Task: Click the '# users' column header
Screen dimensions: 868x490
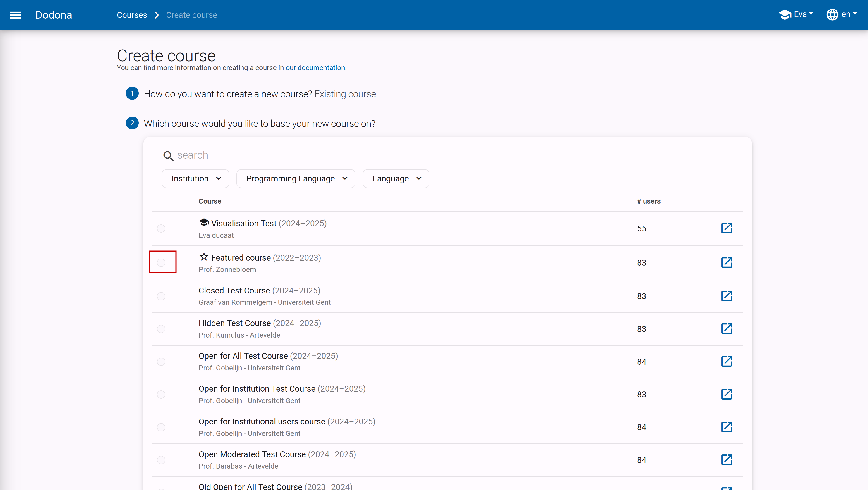Action: [649, 201]
